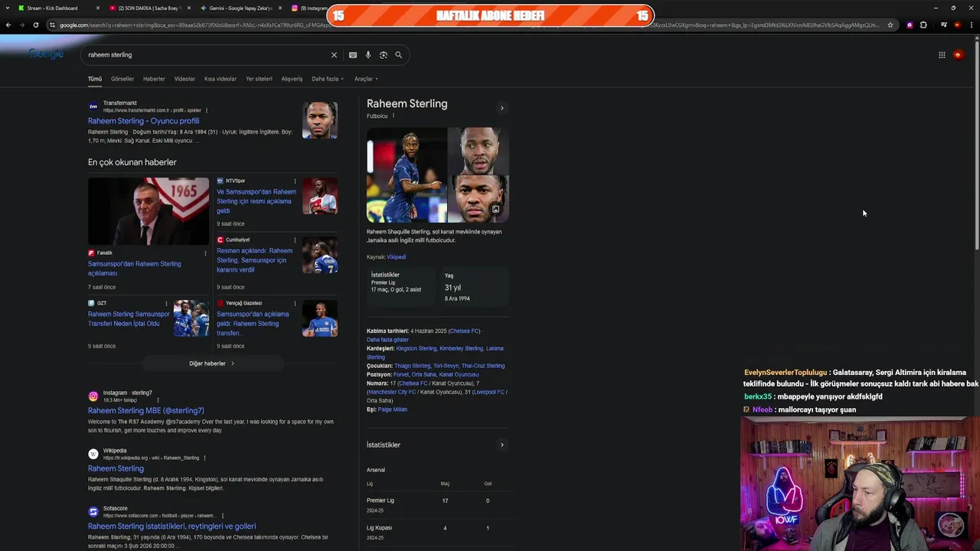This screenshot has width=980, height=551.
Task: Open the Google account avatar on the page
Action: click(x=958, y=55)
